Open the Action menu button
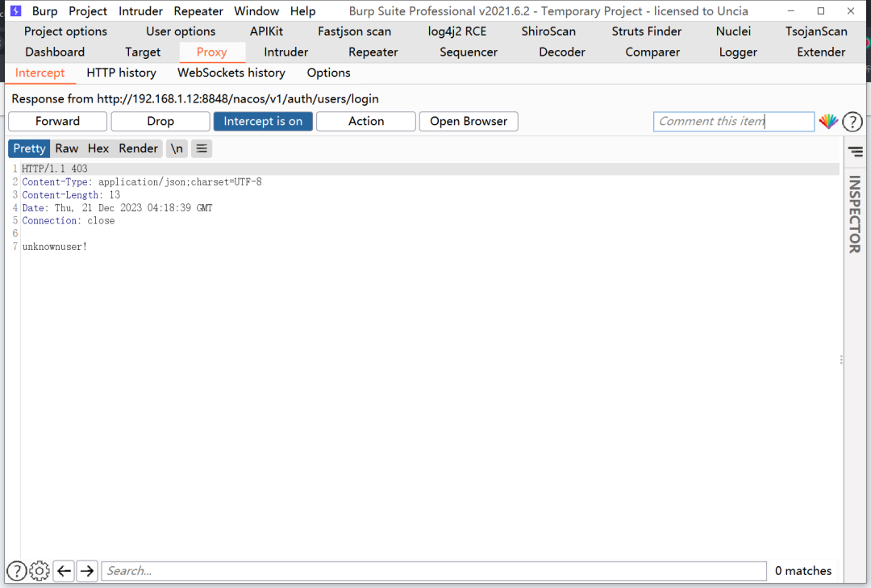 [x=366, y=121]
